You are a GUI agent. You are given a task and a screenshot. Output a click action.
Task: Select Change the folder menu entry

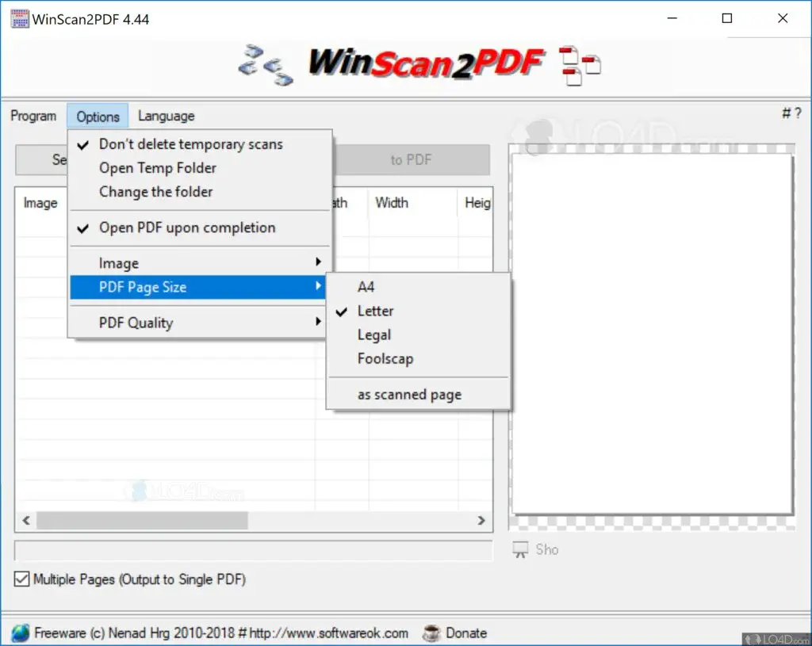click(x=199, y=192)
